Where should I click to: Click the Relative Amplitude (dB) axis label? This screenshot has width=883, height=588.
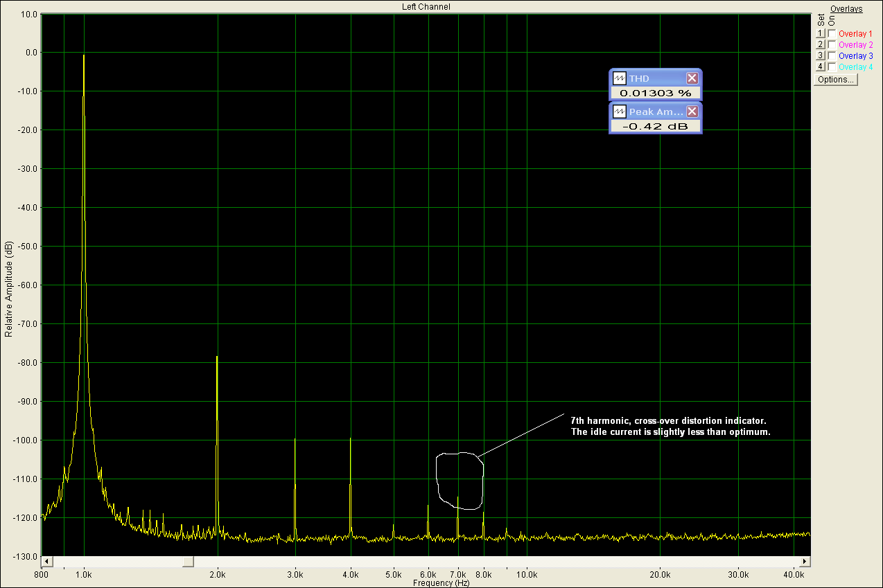point(8,289)
